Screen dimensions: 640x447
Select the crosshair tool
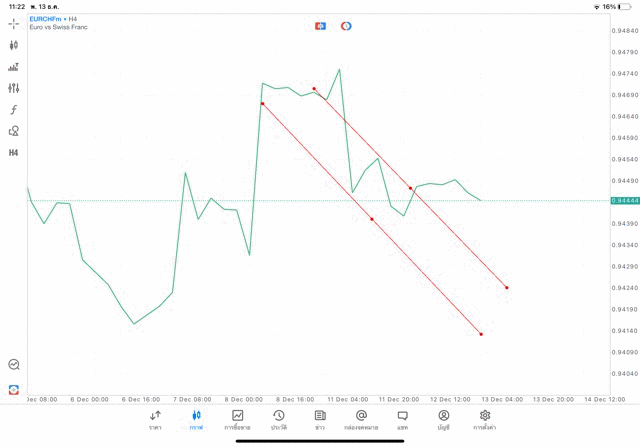point(14,23)
